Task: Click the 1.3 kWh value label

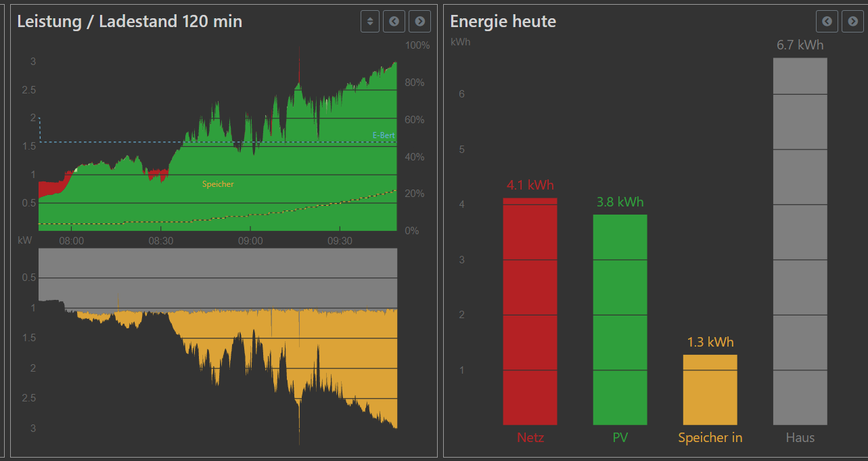Action: (710, 343)
